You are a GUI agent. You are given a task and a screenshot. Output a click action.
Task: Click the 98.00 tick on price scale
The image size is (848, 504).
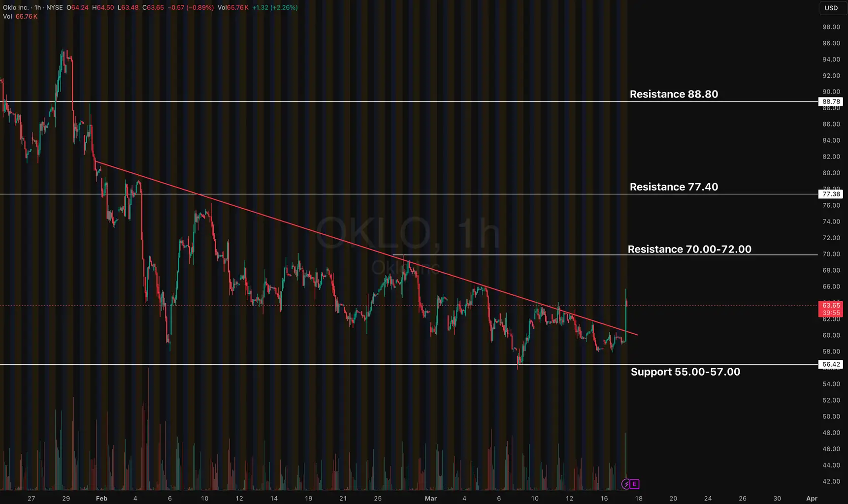pos(831,27)
